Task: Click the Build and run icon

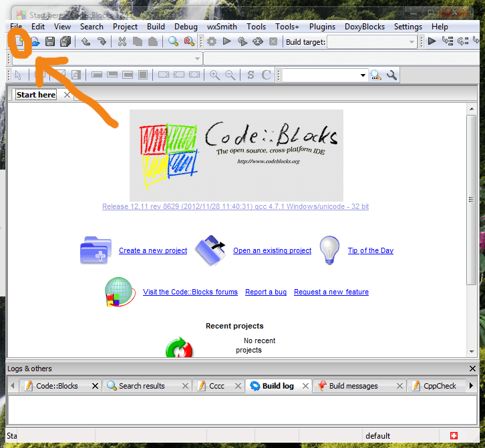Action: pos(242,41)
